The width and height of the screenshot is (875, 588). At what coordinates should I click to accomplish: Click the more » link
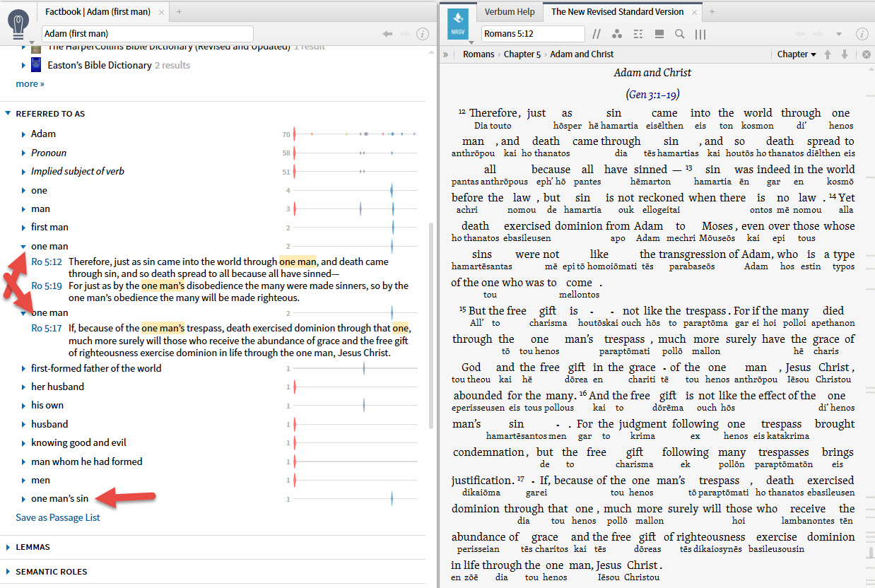(30, 83)
